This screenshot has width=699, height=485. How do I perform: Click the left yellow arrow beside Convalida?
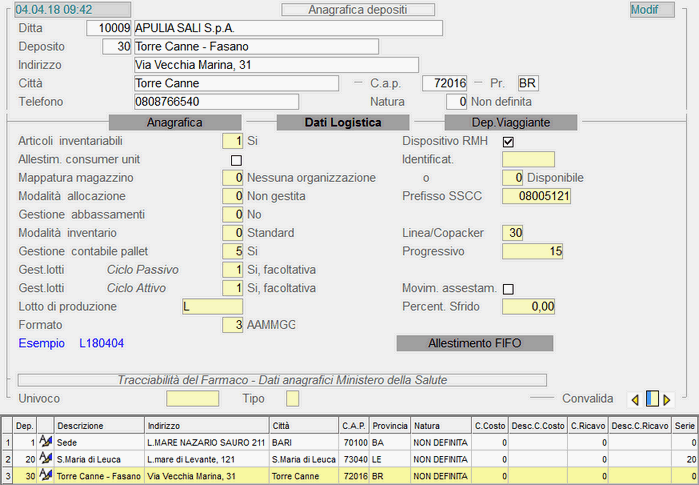[634, 400]
